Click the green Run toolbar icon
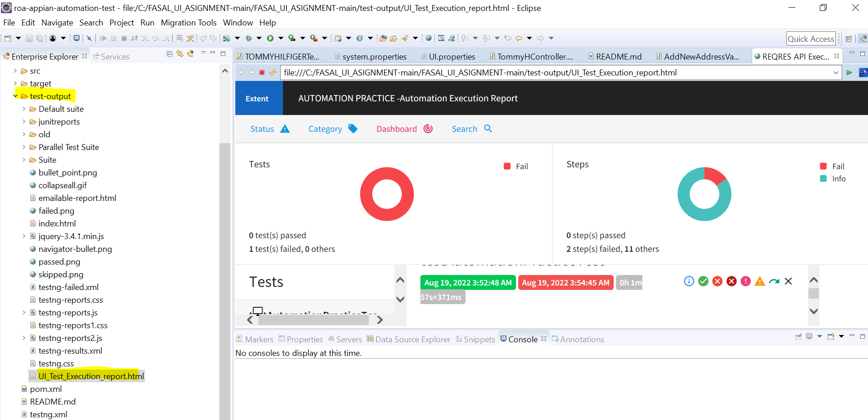Image resolution: width=868 pixels, height=420 pixels. point(270,38)
